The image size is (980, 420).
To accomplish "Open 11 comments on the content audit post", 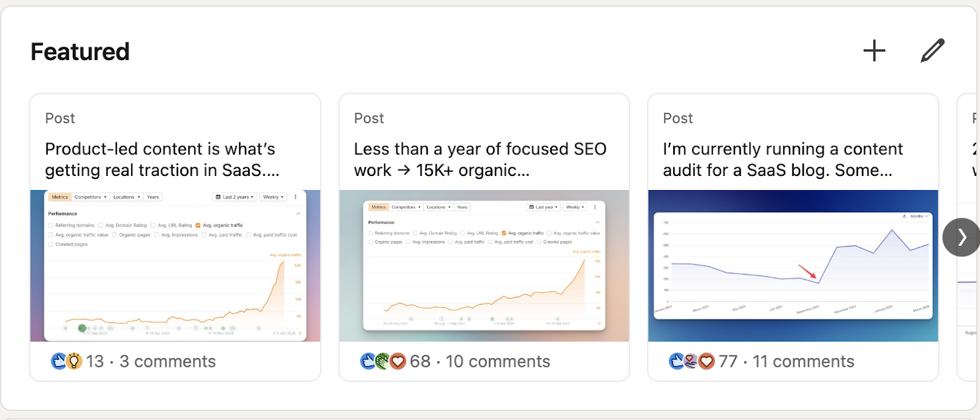I will coord(804,361).
